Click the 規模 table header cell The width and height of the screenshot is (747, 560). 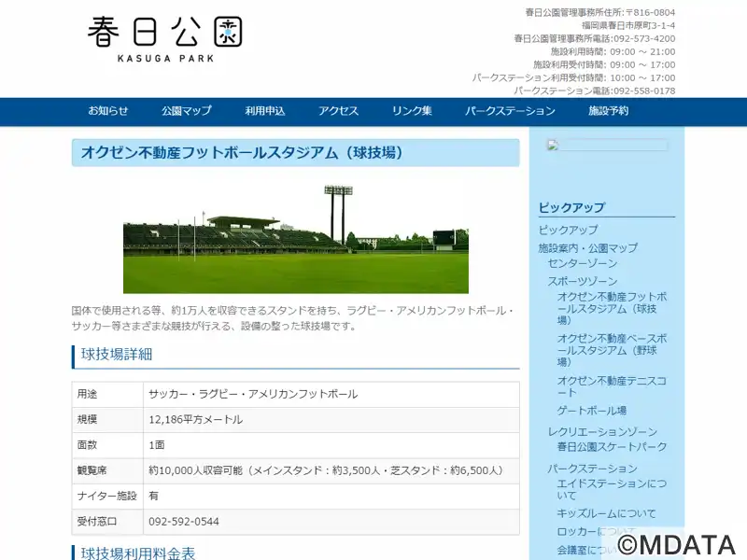(107, 419)
